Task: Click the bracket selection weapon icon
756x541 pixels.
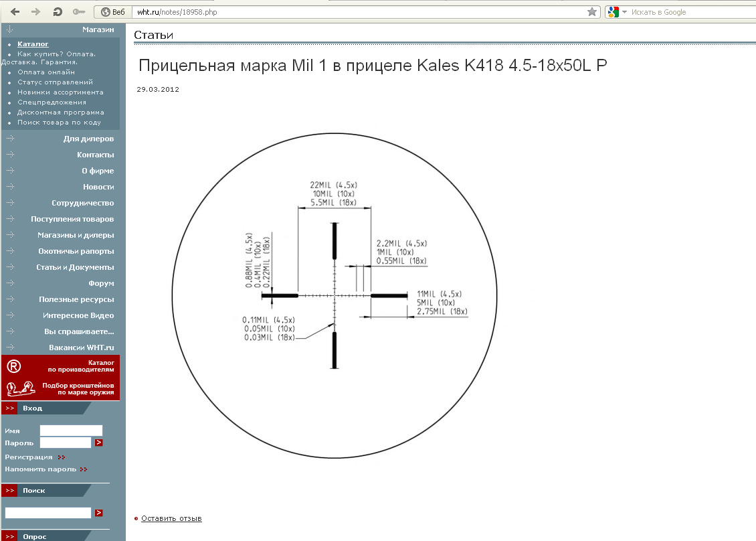Action: point(20,388)
